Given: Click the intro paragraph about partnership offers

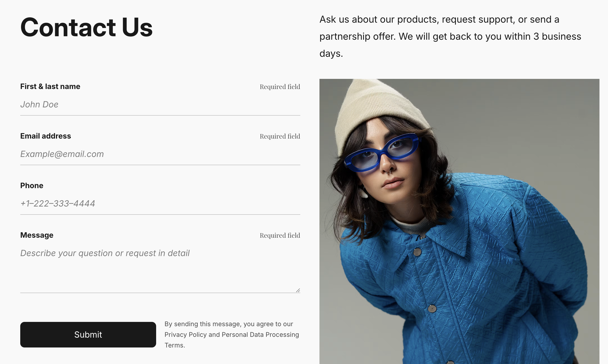Looking at the screenshot, I should pyautogui.click(x=450, y=36).
